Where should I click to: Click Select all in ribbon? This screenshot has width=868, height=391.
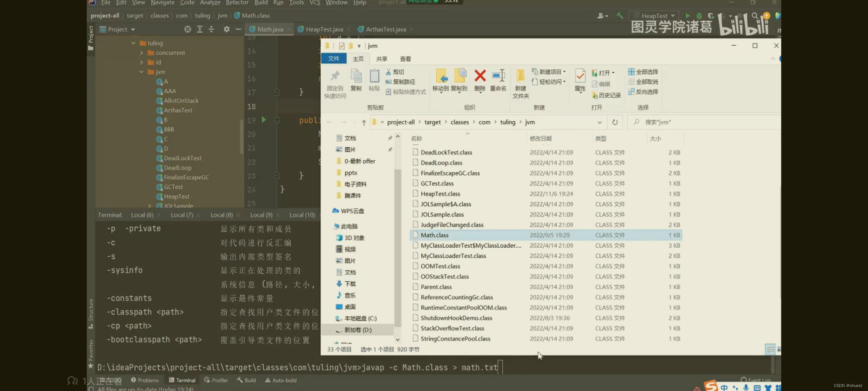pos(643,72)
